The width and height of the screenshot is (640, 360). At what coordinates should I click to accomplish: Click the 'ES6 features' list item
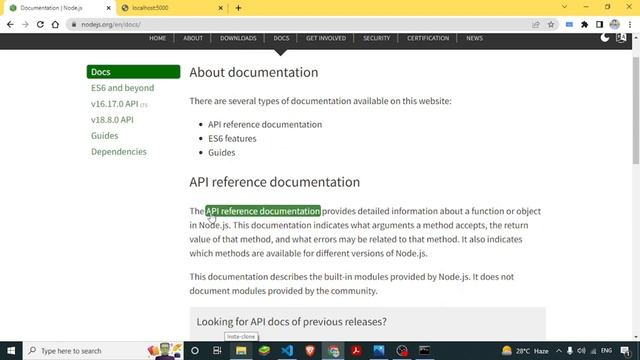pyautogui.click(x=232, y=138)
